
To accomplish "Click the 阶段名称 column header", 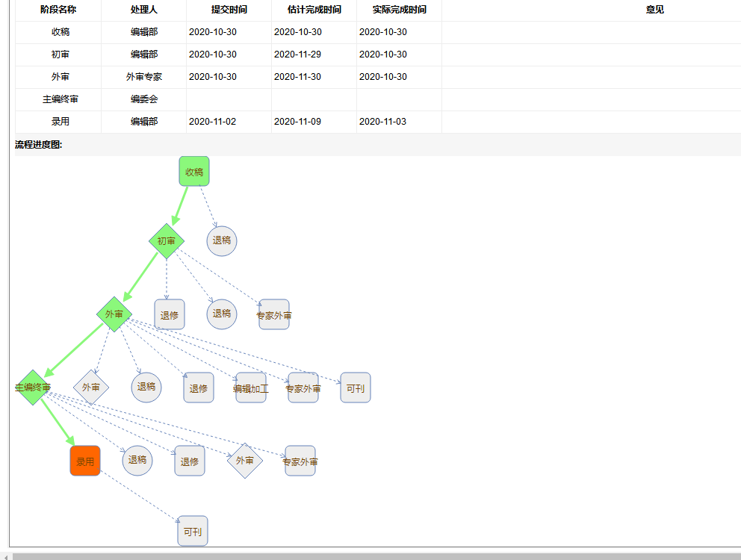I will point(58,10).
